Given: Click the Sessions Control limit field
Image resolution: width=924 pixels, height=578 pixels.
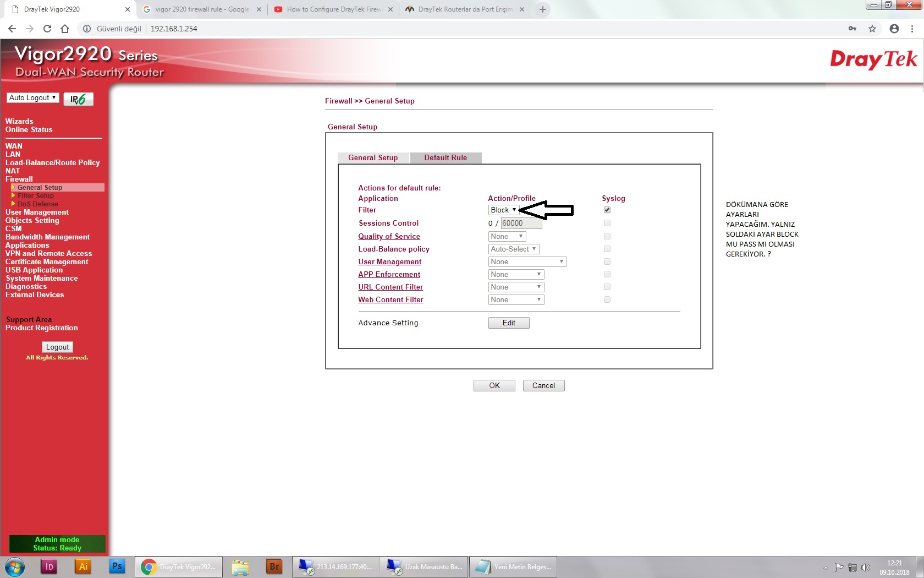Looking at the screenshot, I should [521, 223].
